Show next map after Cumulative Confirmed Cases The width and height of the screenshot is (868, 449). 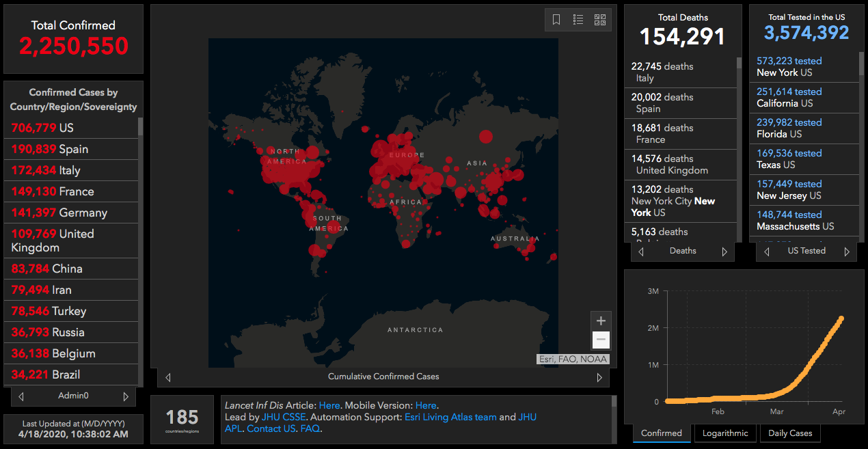(599, 377)
